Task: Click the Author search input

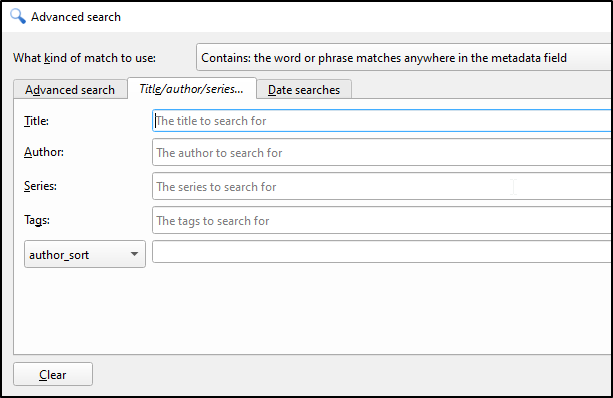Action: [382, 152]
